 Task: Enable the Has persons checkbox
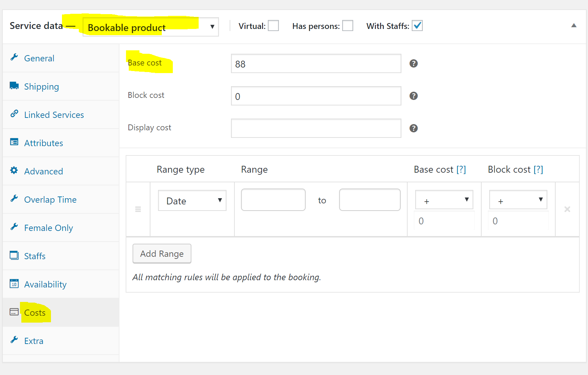click(x=348, y=26)
